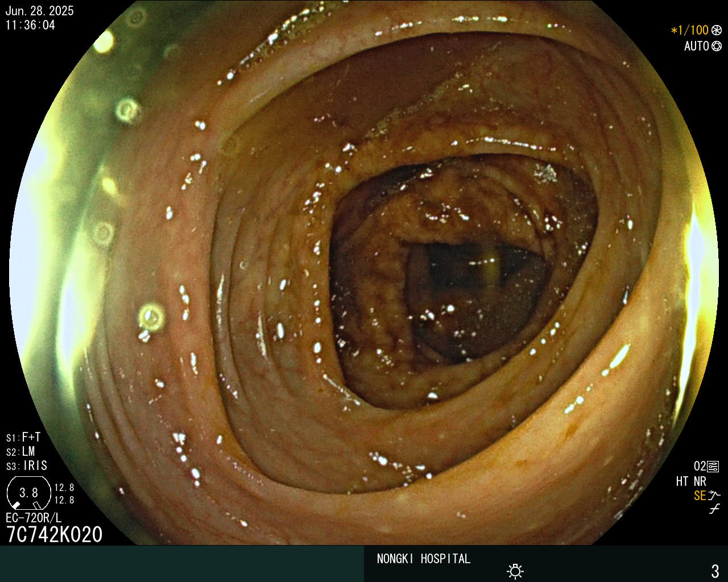Click the NONGKI HOSPITAL name text

coord(424,559)
